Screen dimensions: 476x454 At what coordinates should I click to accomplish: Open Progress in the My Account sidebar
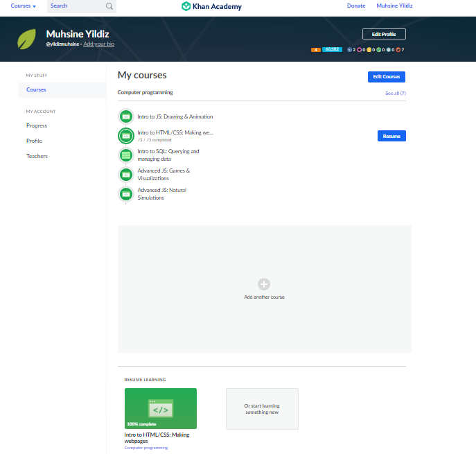click(37, 125)
